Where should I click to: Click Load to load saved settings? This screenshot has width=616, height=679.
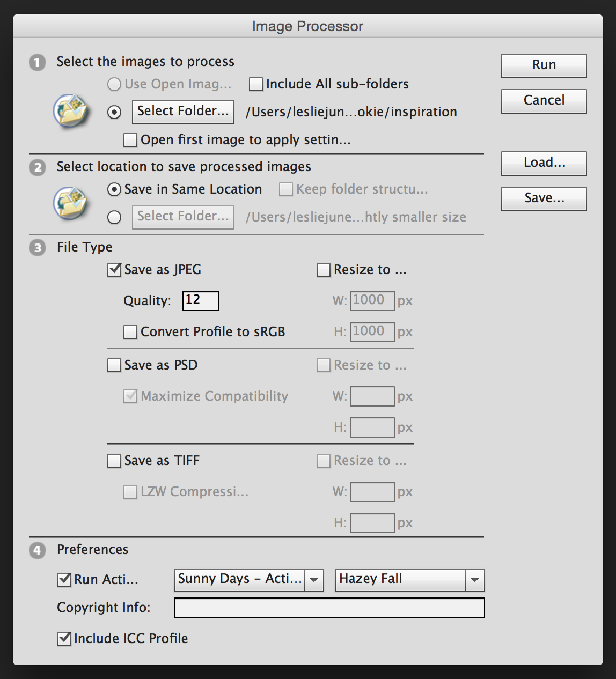tap(544, 163)
